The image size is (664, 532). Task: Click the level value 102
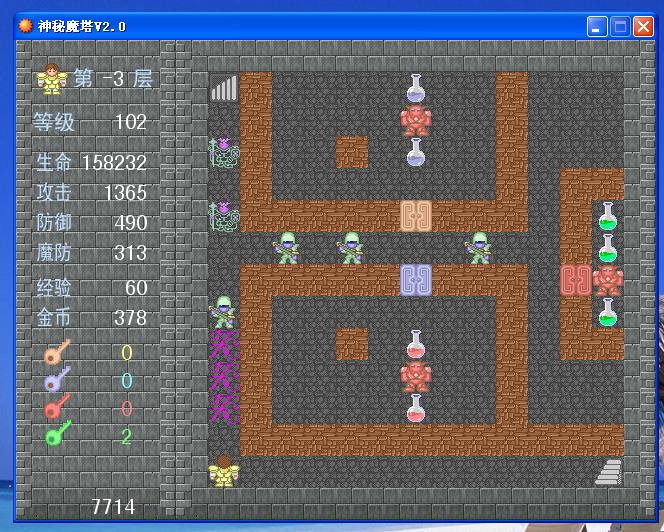pos(131,122)
